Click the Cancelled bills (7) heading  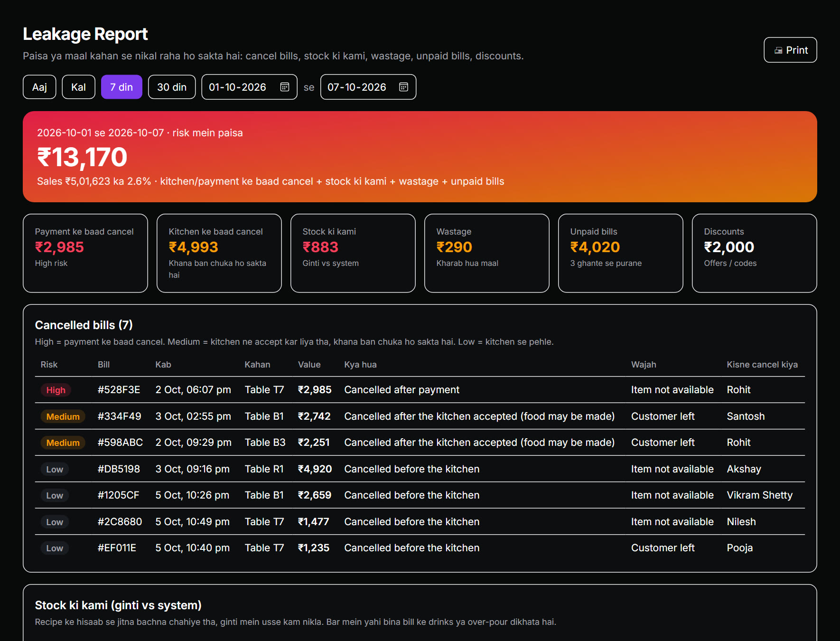click(x=84, y=325)
